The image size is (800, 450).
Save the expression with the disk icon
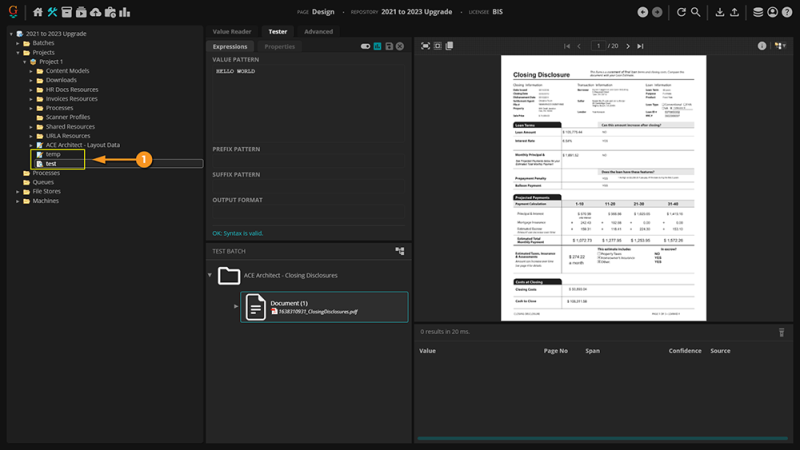[x=389, y=46]
